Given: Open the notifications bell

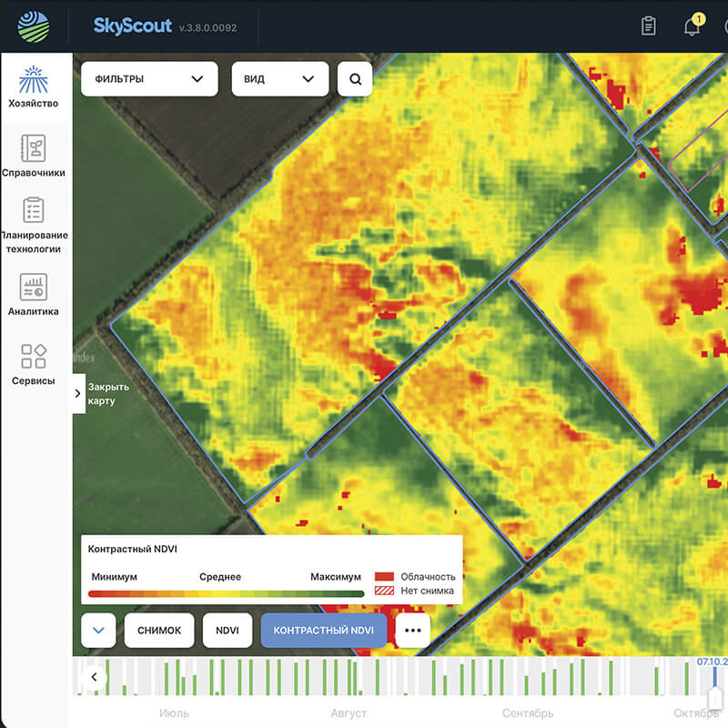Looking at the screenshot, I should (x=693, y=26).
